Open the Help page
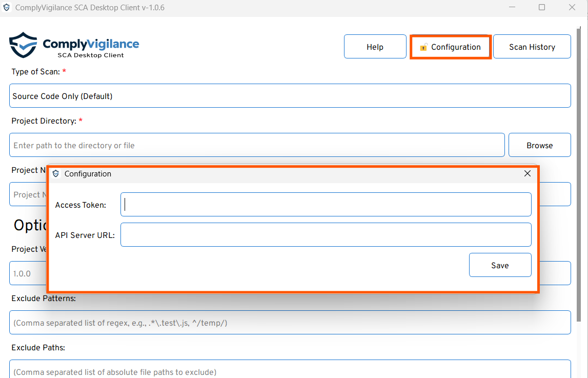Viewport: 588px width, 378px height. point(375,47)
